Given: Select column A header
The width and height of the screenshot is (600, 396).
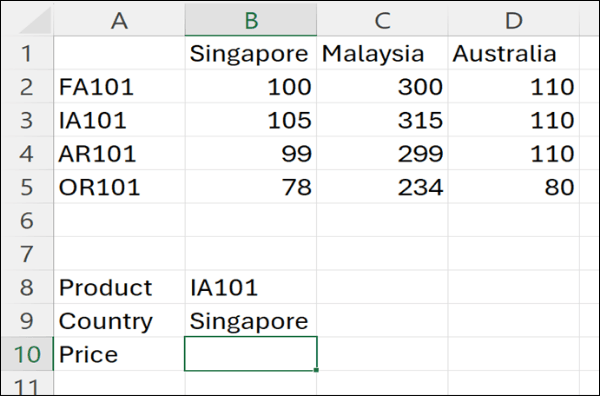Looking at the screenshot, I should pyautogui.click(x=119, y=20).
